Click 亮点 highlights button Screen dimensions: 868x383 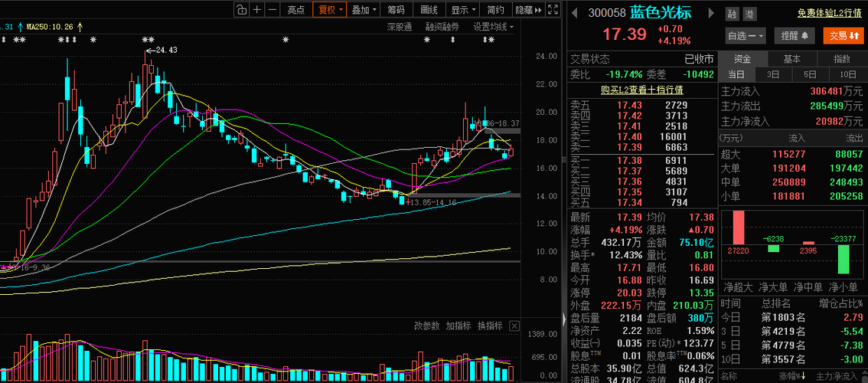(x=296, y=9)
